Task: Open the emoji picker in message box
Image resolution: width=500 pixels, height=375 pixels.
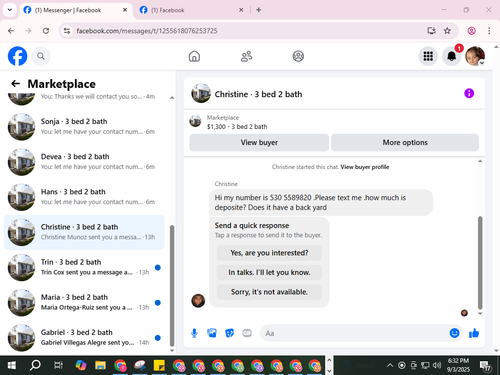Action: point(454,333)
